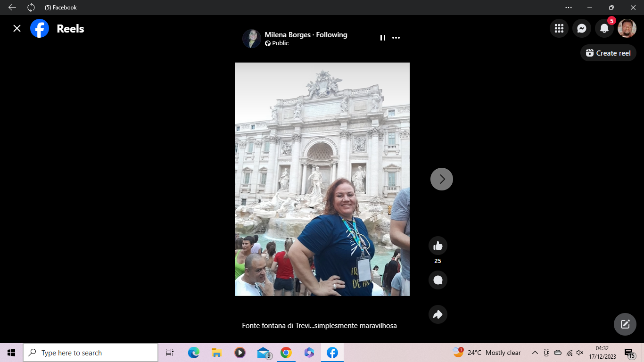Click the Facebook logo beside Reels
Screen dimensions: 644x362
pyautogui.click(x=40, y=28)
